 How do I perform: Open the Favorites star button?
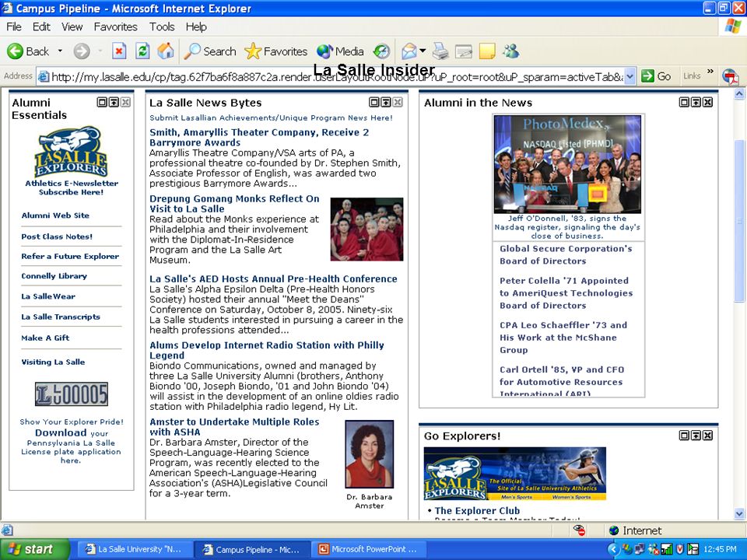[x=275, y=51]
